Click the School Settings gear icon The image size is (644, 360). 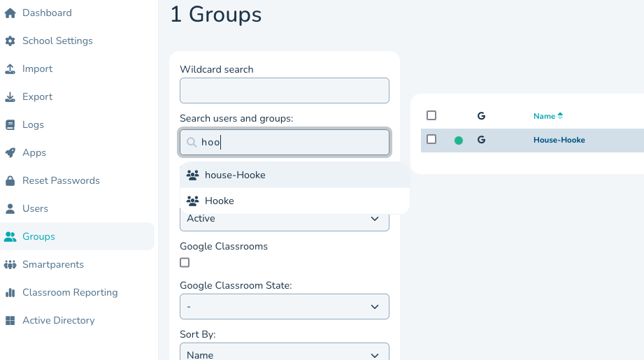click(10, 41)
